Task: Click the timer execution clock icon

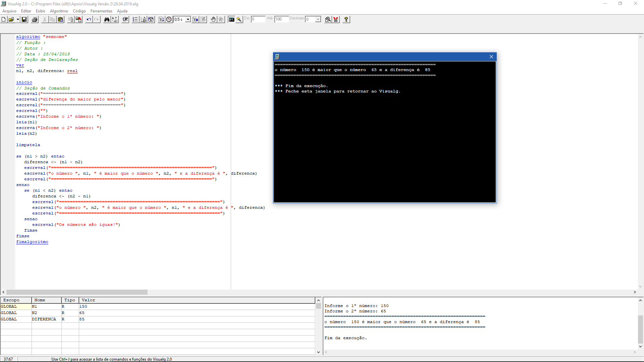Action: (x=169, y=19)
